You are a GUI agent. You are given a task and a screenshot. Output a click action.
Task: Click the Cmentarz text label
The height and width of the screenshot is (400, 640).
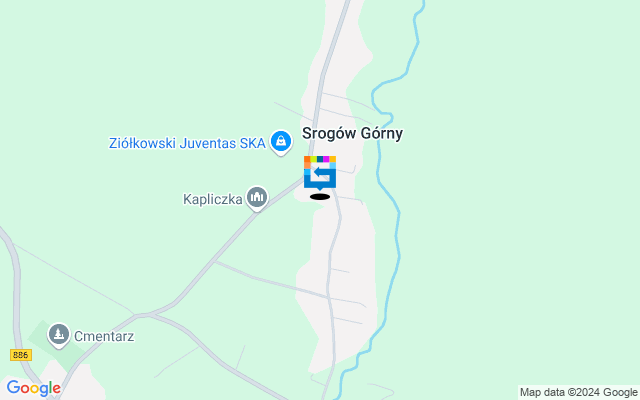(104, 336)
